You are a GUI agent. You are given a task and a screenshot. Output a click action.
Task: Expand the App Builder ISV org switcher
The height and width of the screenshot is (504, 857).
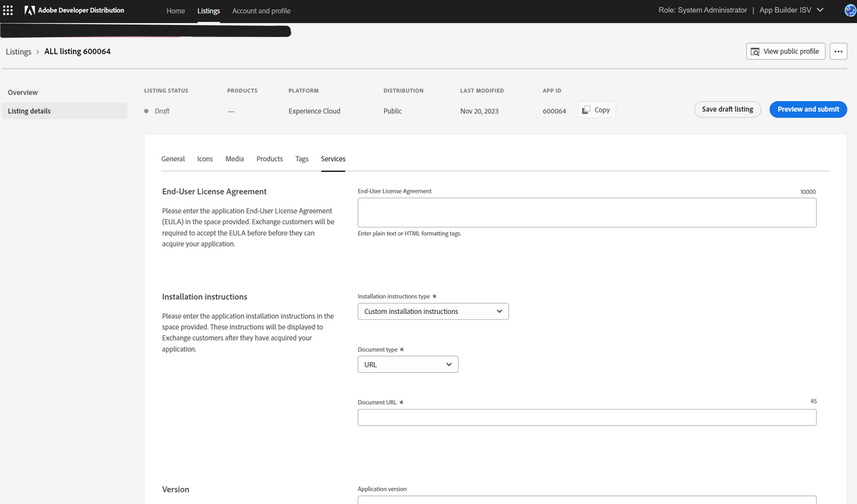[x=791, y=10]
